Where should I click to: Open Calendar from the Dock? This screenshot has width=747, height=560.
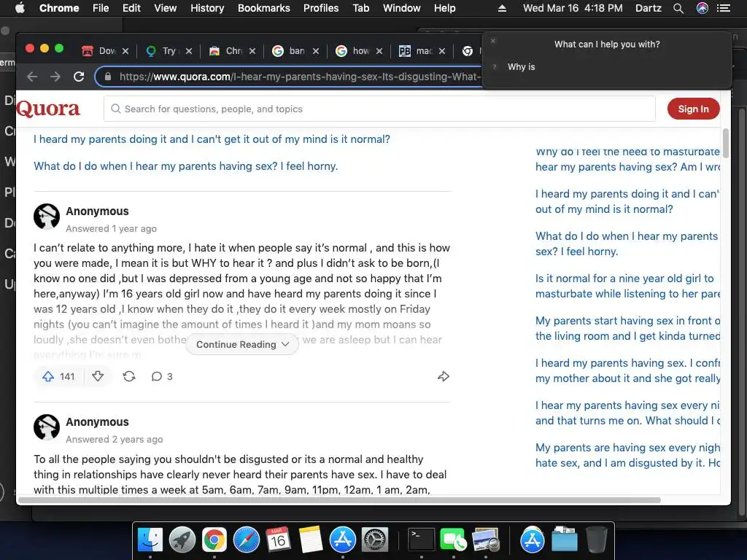tap(278, 540)
